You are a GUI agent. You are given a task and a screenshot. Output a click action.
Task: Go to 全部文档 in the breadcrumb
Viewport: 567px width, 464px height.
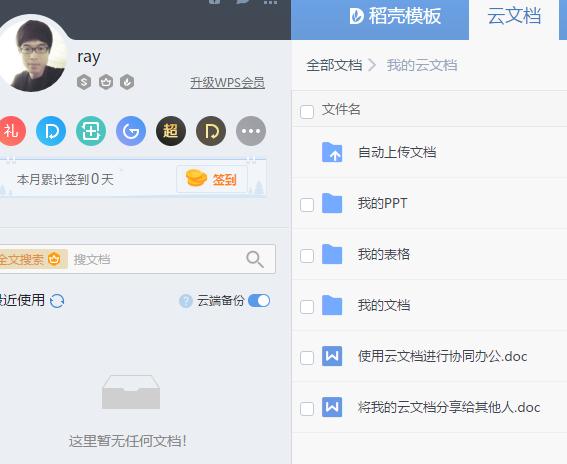point(334,65)
